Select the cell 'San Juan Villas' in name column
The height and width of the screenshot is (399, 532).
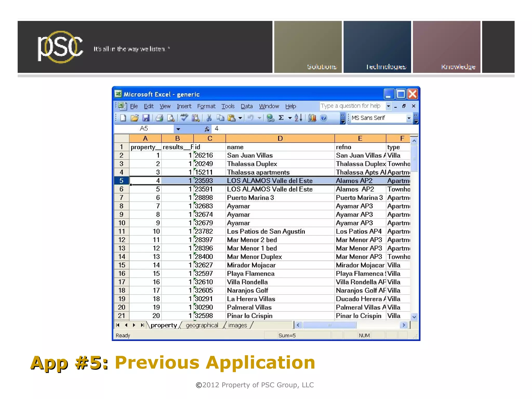(x=280, y=155)
